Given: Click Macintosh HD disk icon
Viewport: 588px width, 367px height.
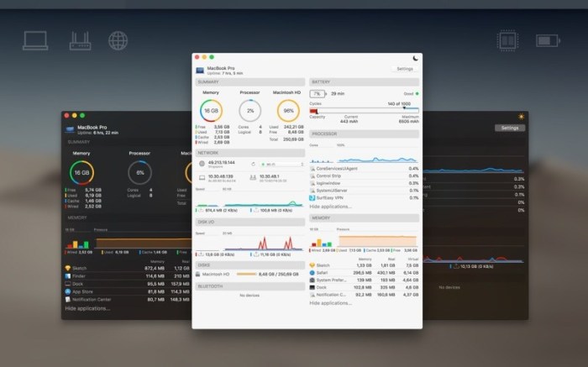Looking at the screenshot, I should click(x=198, y=275).
